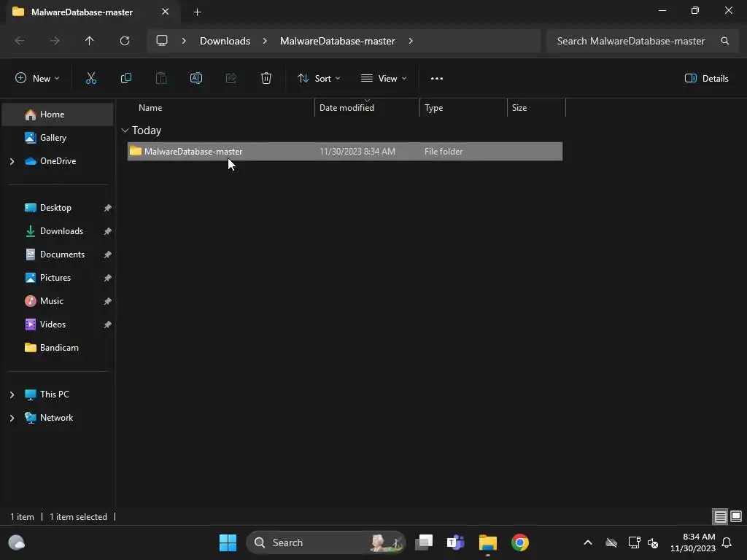Open Downloads quick access folder
This screenshot has width=747, height=560.
click(x=58, y=231)
